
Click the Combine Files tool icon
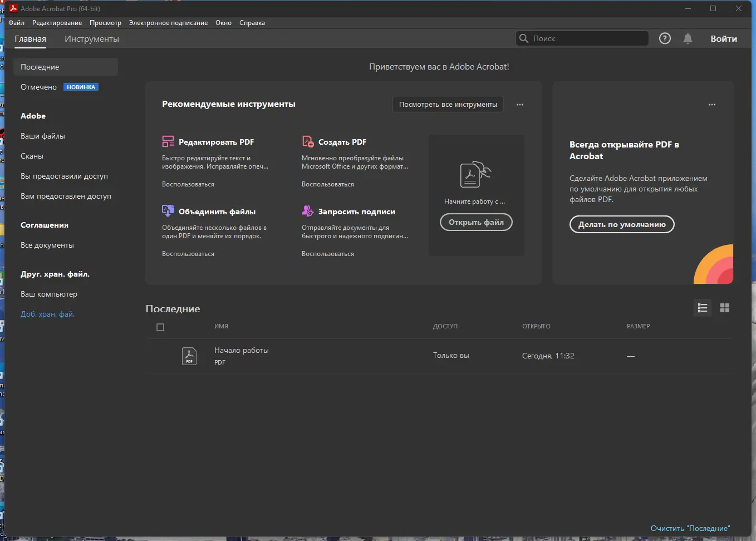168,211
